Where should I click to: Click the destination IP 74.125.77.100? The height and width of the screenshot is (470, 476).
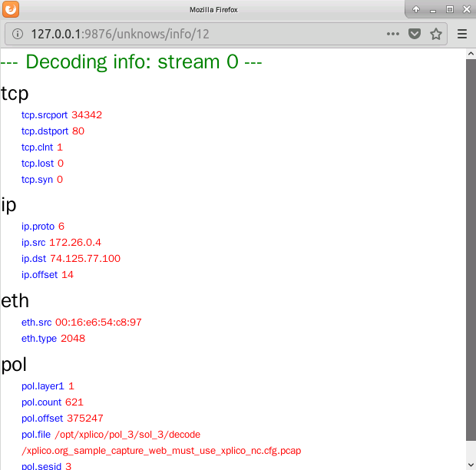click(85, 259)
